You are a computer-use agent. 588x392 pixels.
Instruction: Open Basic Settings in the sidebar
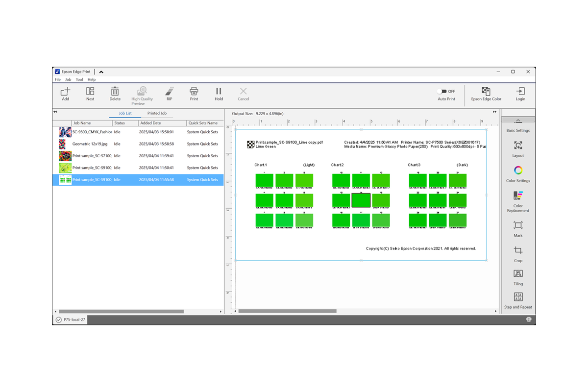click(x=518, y=131)
